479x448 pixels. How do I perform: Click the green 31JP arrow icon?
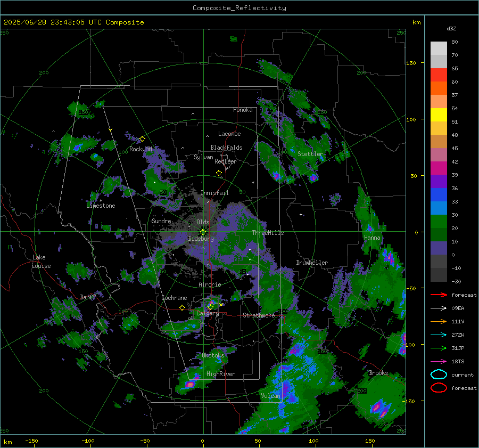(x=439, y=348)
